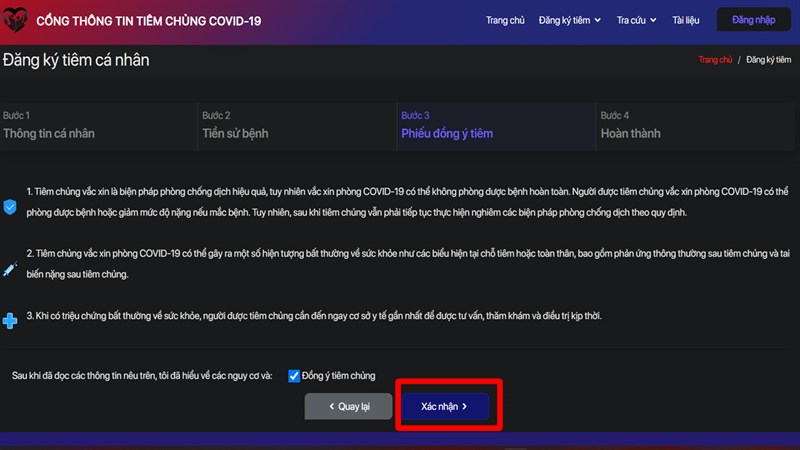Click the heart logo in the header

14,20
